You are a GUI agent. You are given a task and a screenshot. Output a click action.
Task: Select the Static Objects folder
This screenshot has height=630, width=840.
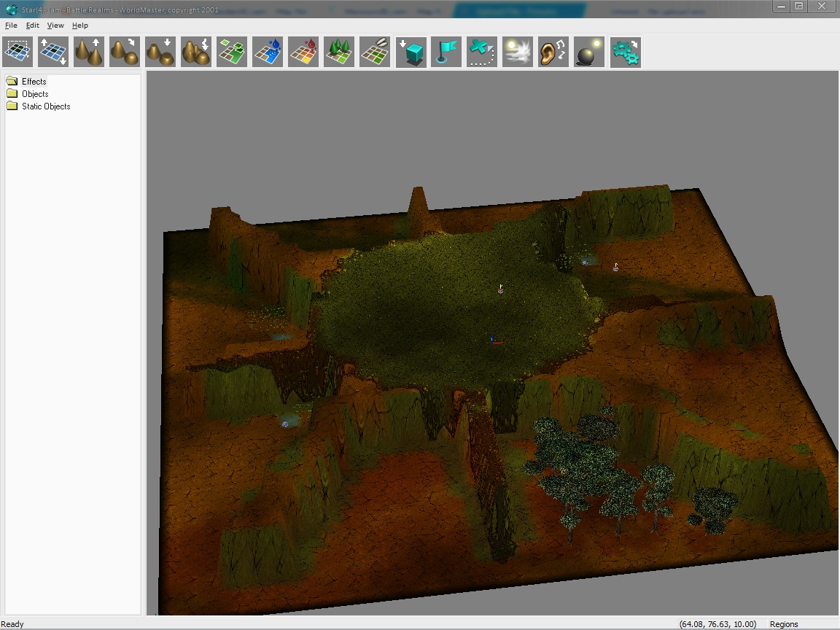pos(46,106)
